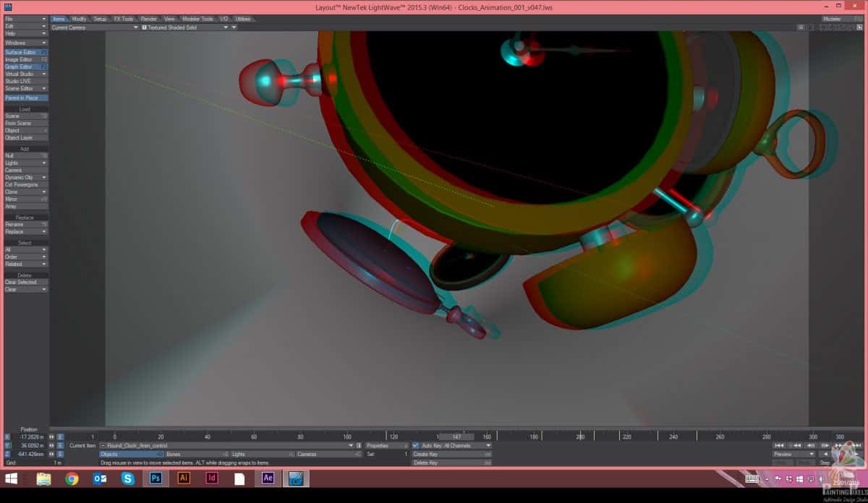Viewport: 868px width, 503px height.
Task: Click the Chrome taskbar icon
Action: click(72, 478)
